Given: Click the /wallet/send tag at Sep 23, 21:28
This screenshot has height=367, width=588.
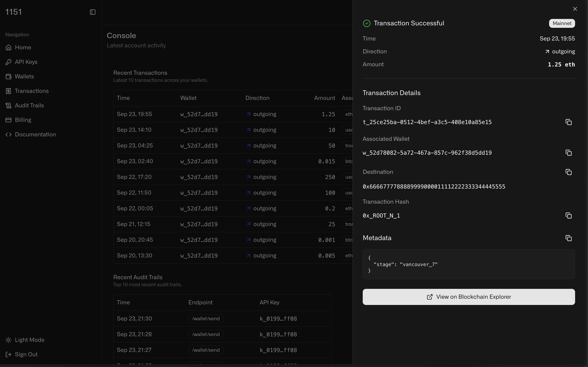Looking at the screenshot, I should click(206, 335).
